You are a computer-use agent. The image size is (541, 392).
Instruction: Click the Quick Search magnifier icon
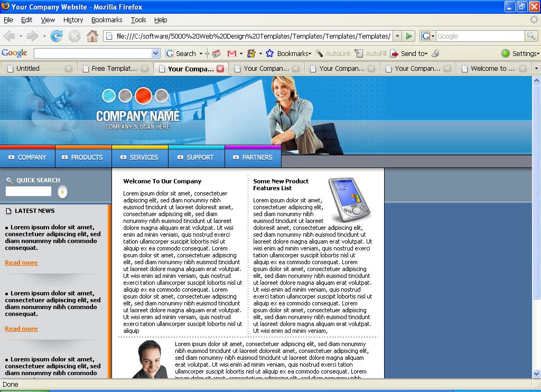coord(10,180)
